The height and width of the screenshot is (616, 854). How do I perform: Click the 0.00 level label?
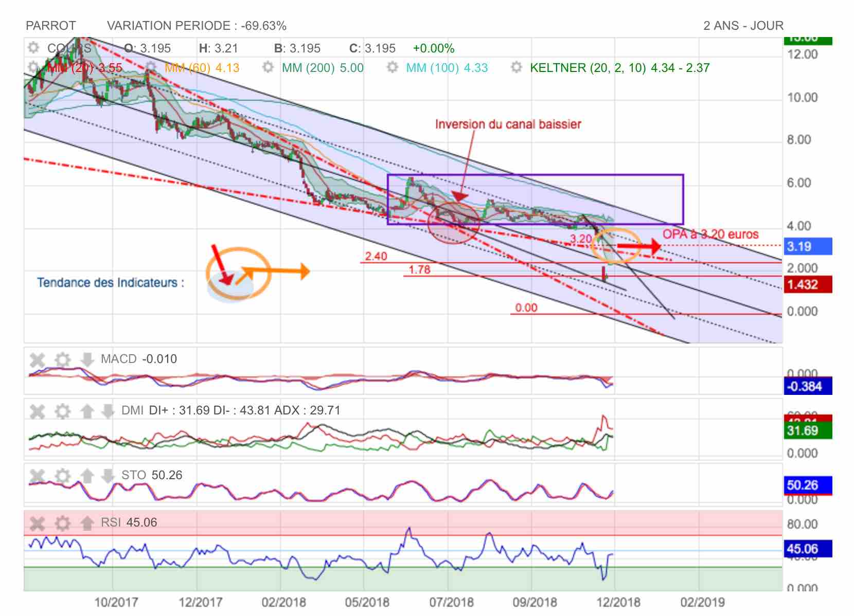click(526, 307)
